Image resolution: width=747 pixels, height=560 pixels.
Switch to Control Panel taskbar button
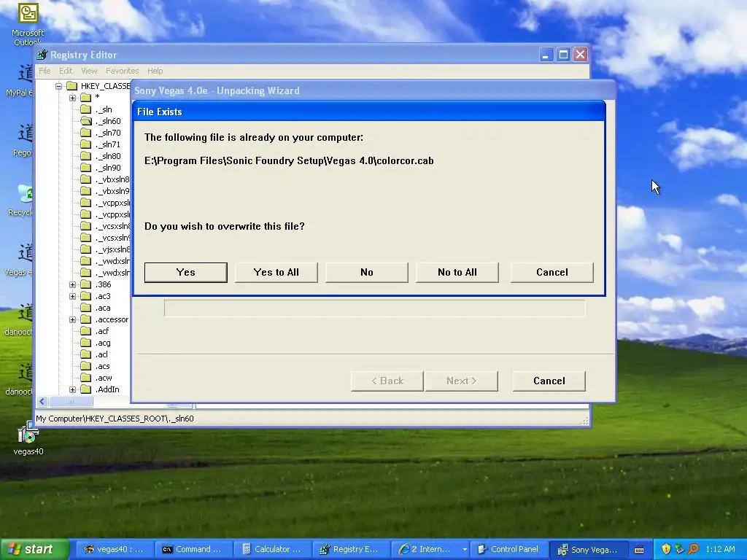(508, 550)
